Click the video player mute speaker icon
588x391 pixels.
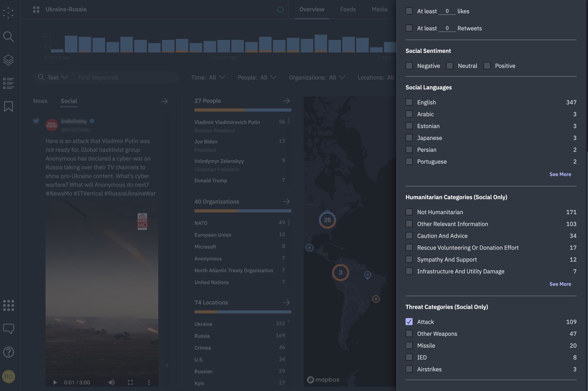pos(111,382)
